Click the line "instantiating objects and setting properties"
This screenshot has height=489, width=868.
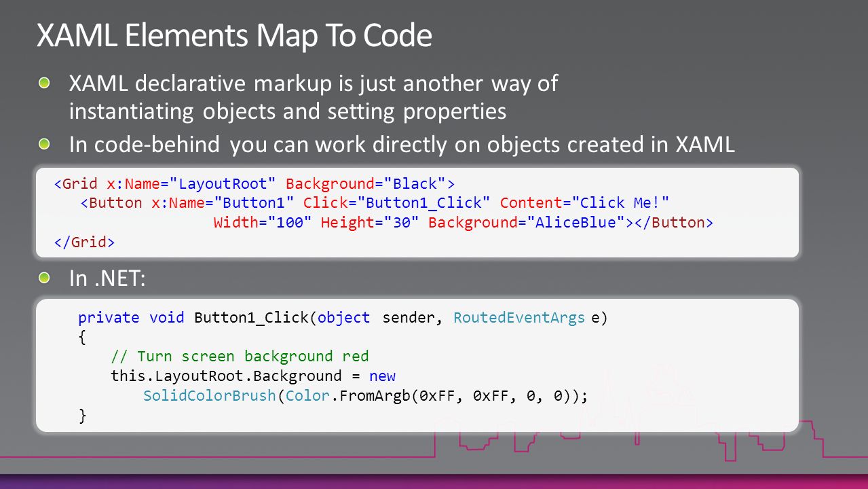click(x=288, y=111)
